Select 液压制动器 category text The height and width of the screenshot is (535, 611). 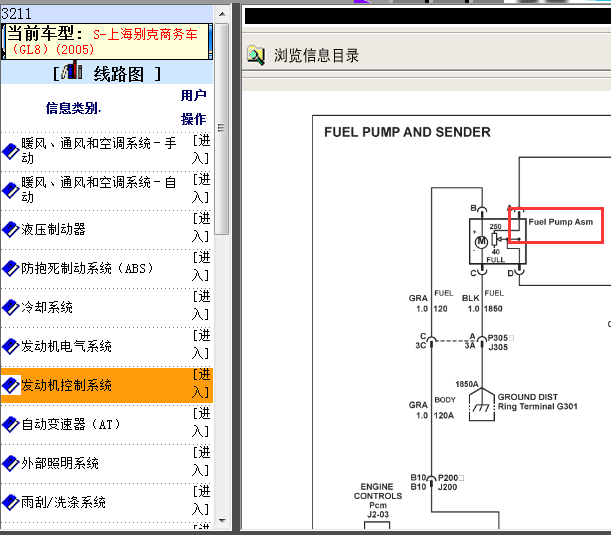click(x=53, y=229)
